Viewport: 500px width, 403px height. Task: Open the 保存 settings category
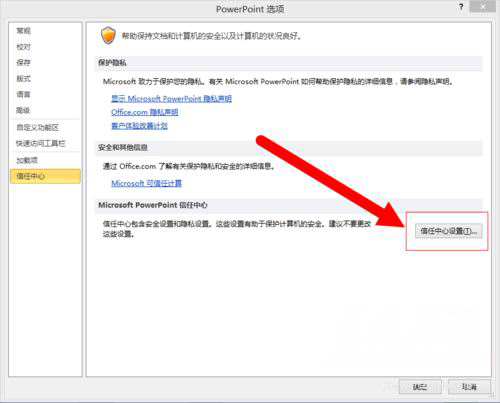point(24,62)
